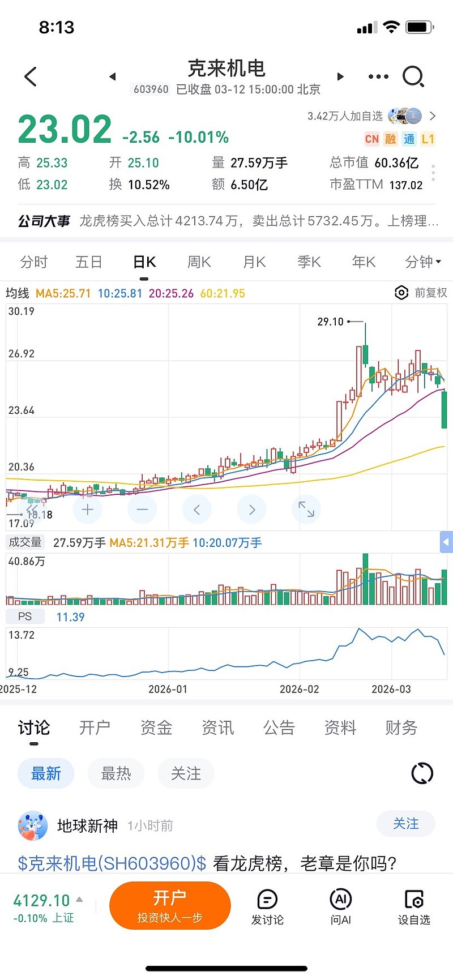
Task: Tap the 通 connect tag
Action: (x=409, y=139)
